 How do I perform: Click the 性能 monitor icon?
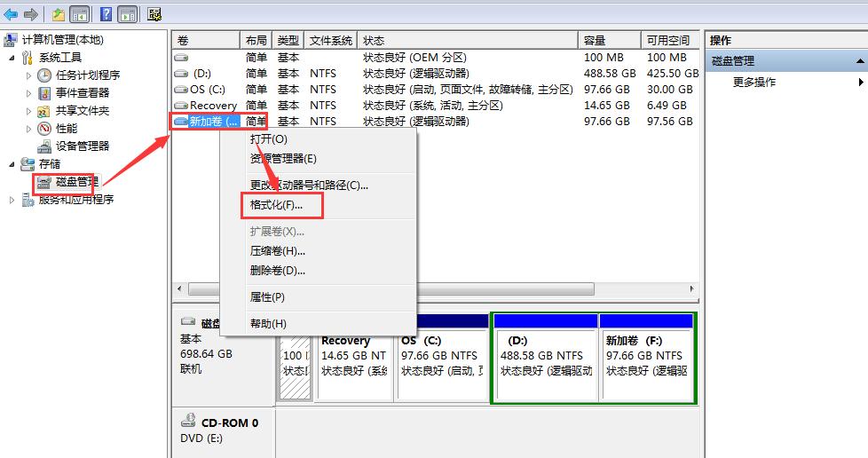[44, 129]
